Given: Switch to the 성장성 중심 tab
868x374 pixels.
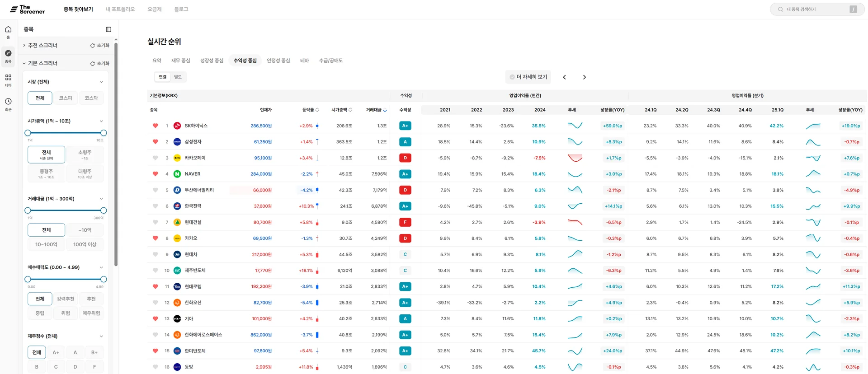Looking at the screenshot, I should click(212, 61).
